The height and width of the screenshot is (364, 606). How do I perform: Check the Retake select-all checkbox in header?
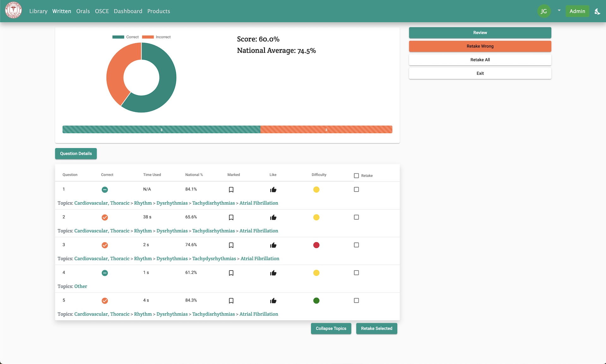click(356, 176)
